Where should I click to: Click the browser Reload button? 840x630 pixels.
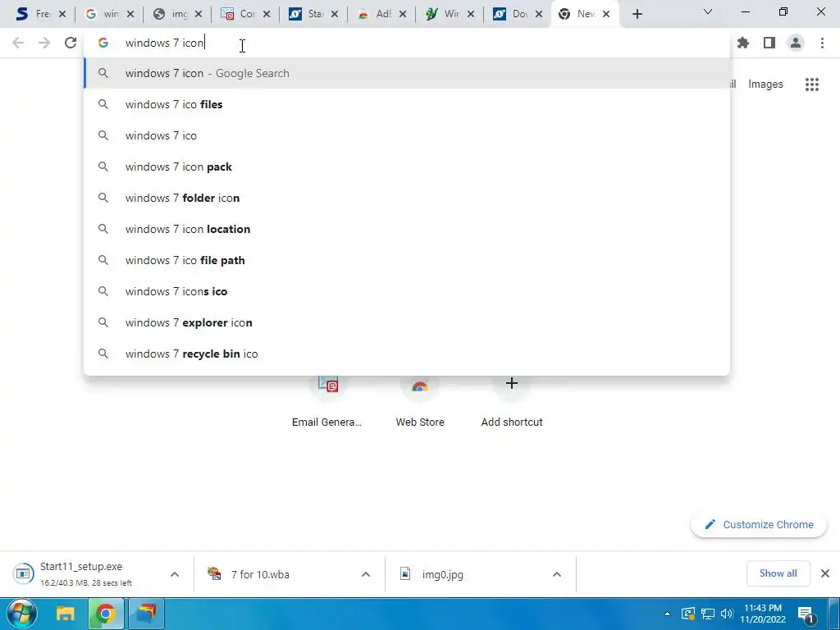click(71, 43)
